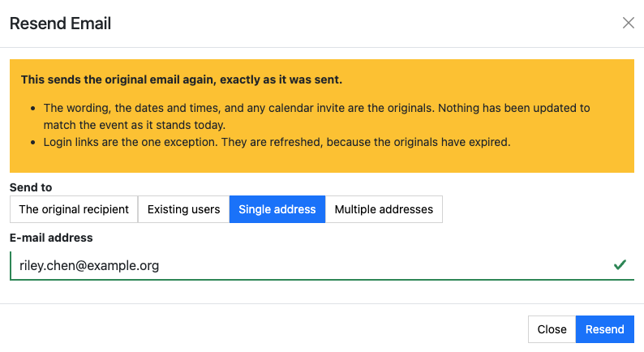Image resolution: width=644 pixels, height=352 pixels.
Task: Click the Close button
Action: [x=552, y=329]
